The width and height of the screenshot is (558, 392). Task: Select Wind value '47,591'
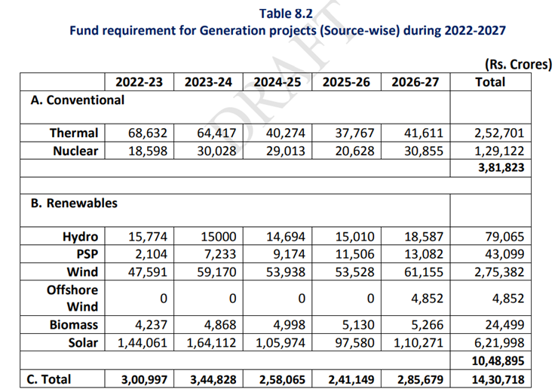[x=148, y=272]
